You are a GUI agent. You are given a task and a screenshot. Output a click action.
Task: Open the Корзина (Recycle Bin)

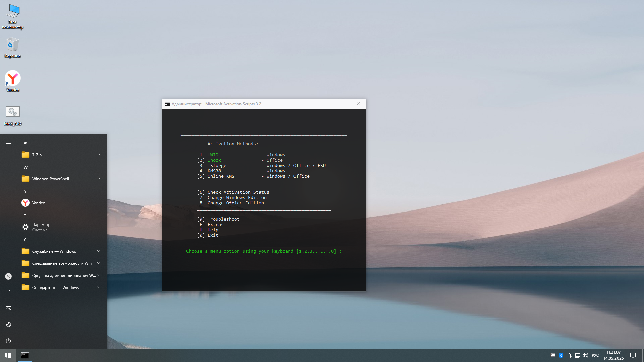pyautogui.click(x=12, y=45)
